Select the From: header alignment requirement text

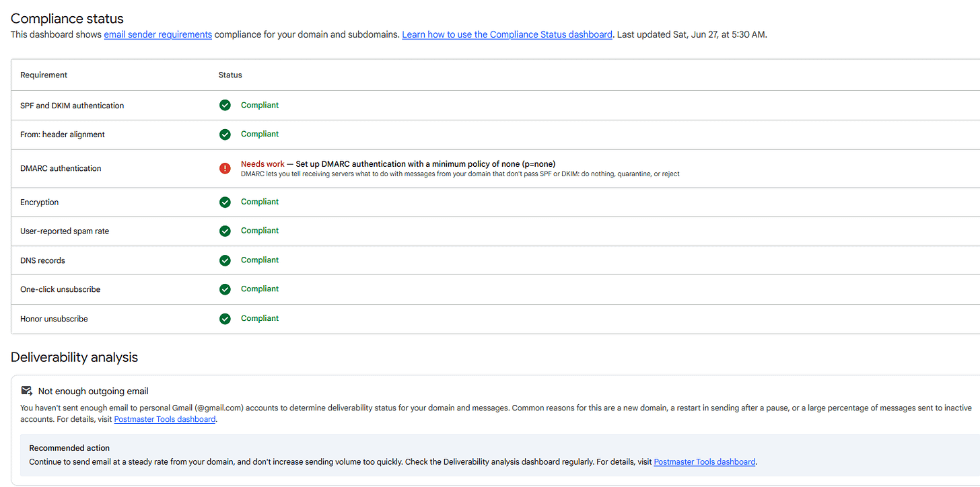(63, 135)
